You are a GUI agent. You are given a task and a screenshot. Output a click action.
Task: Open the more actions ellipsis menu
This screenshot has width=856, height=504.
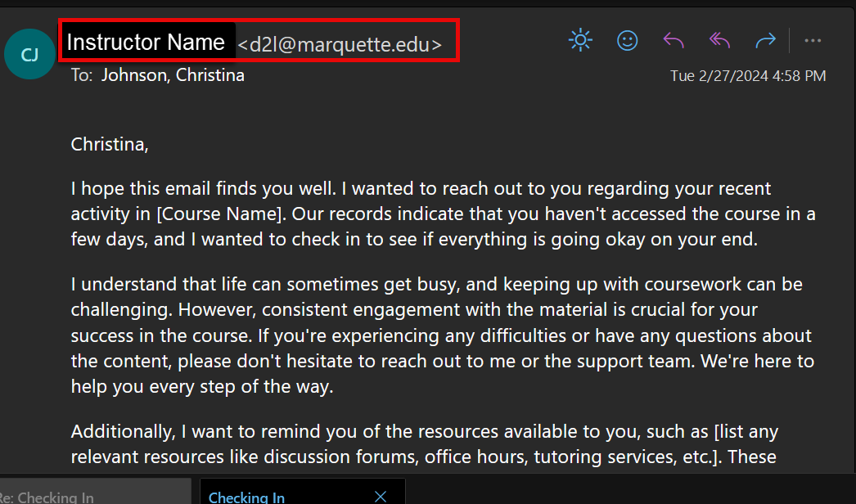click(813, 40)
